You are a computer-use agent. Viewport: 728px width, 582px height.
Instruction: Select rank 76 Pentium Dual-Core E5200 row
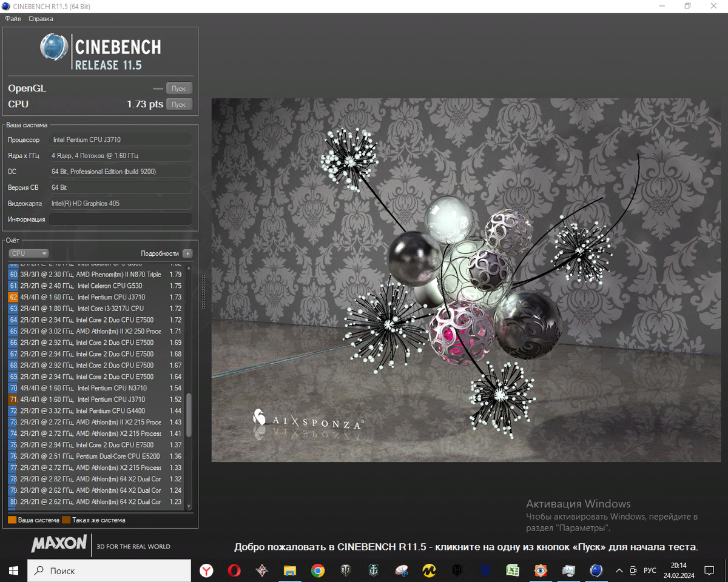point(96,457)
